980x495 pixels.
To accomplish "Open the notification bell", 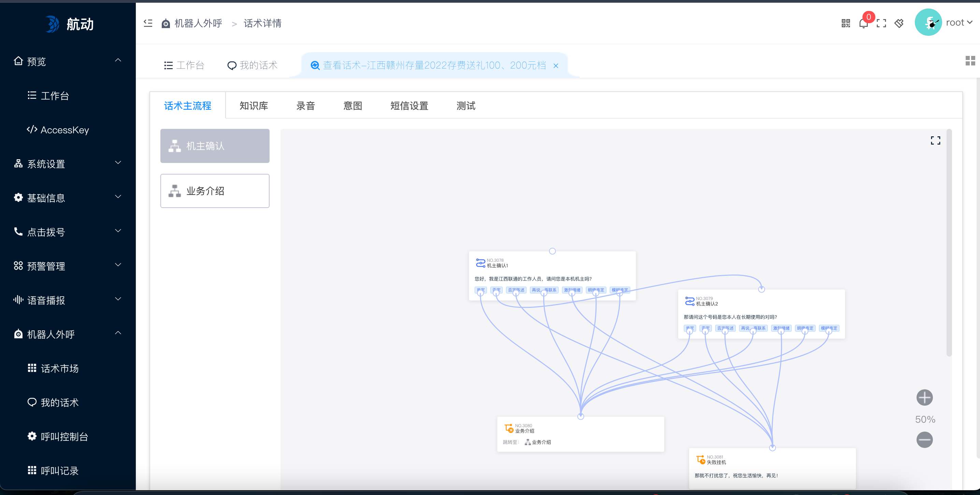I will click(863, 24).
